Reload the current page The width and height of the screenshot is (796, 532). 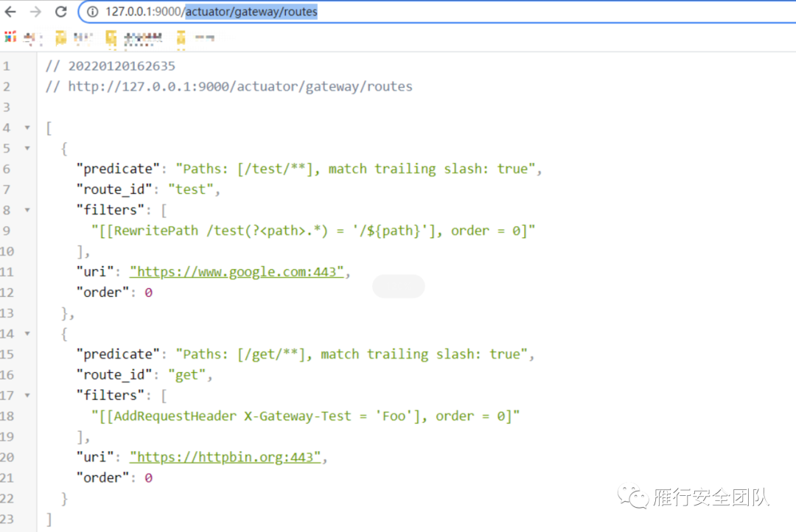click(x=60, y=12)
